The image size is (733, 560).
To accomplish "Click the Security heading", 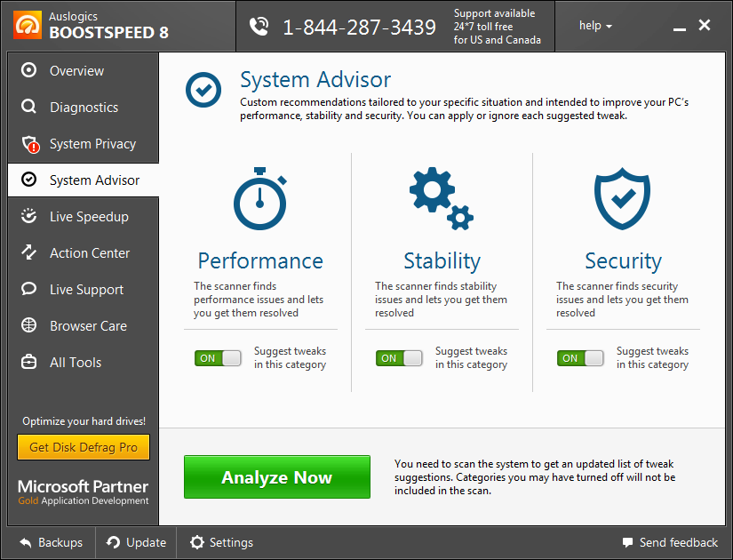I will 623,261.
